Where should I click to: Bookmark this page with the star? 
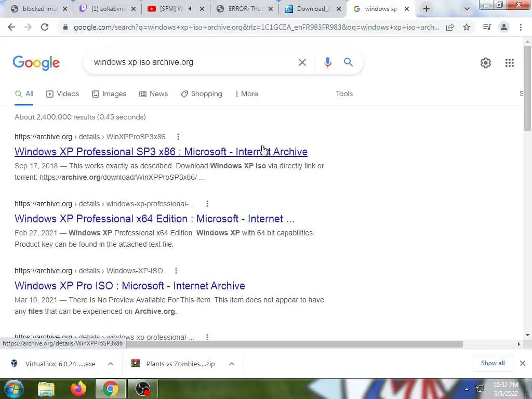[x=467, y=27]
